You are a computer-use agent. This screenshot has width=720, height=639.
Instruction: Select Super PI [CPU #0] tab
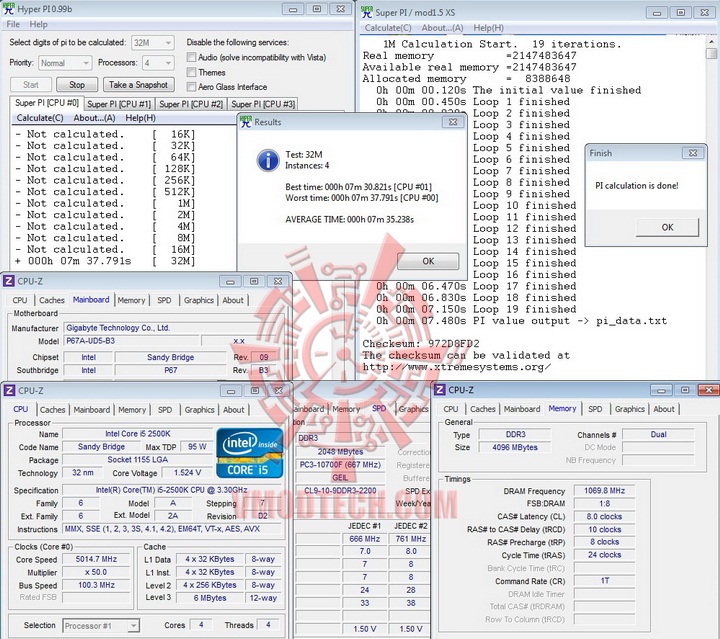47,103
